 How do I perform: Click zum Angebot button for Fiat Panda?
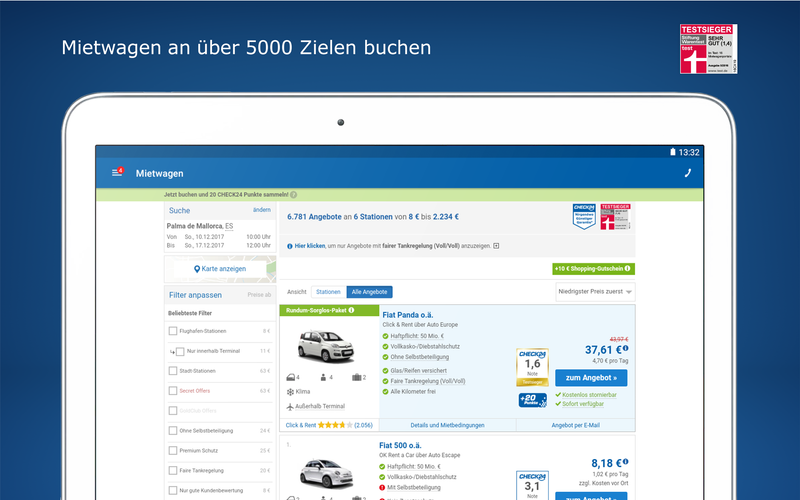(591, 378)
